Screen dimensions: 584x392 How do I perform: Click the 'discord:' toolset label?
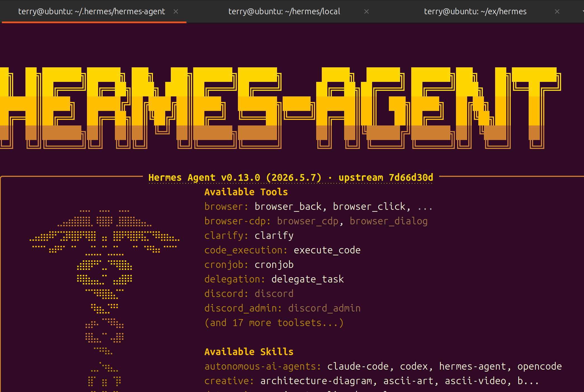(226, 294)
